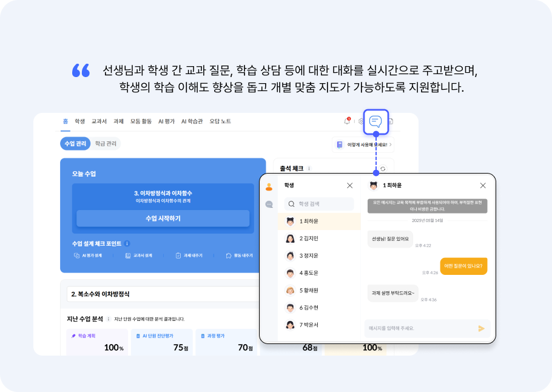Image resolution: width=552 pixels, height=392 pixels.
Task: Click the 수업 시작하기 button
Action: (x=163, y=218)
